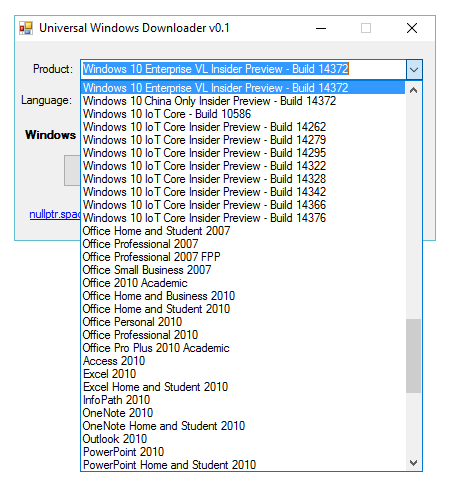
Task: Select Windows 10 China Only Insider Preview
Action: [x=243, y=101]
